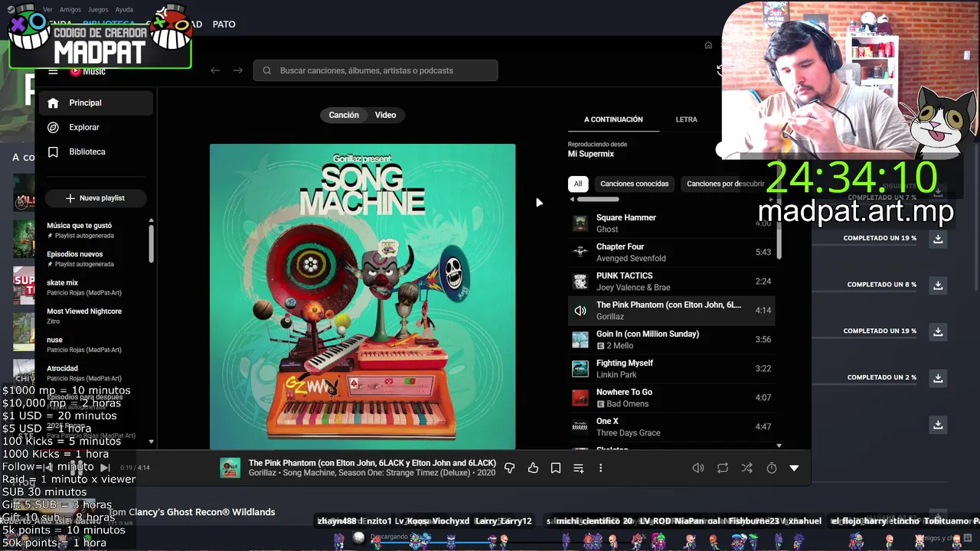The height and width of the screenshot is (551, 980).
Task: Switch to Canción mode
Action: (344, 115)
